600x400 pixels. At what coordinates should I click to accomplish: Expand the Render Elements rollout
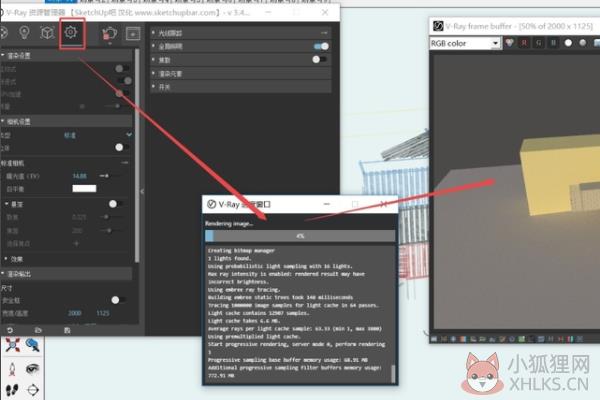click(x=241, y=73)
